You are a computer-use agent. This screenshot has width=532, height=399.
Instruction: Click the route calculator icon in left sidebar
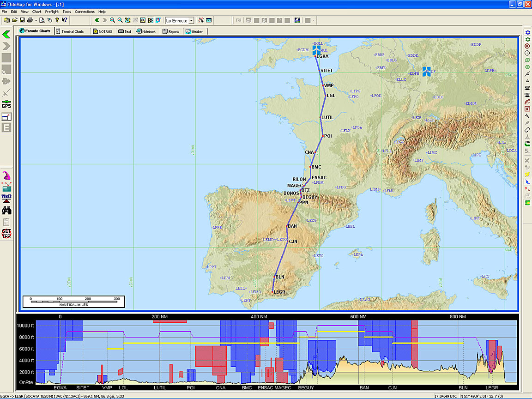[x=6, y=187]
